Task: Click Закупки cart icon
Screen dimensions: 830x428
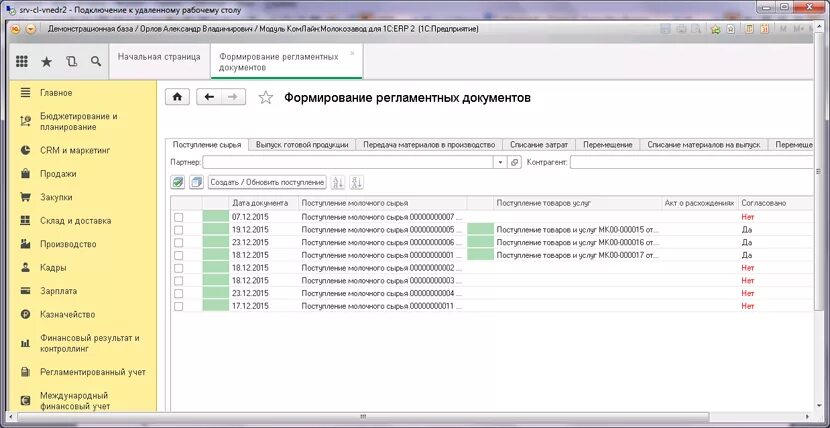Action: 25,197
